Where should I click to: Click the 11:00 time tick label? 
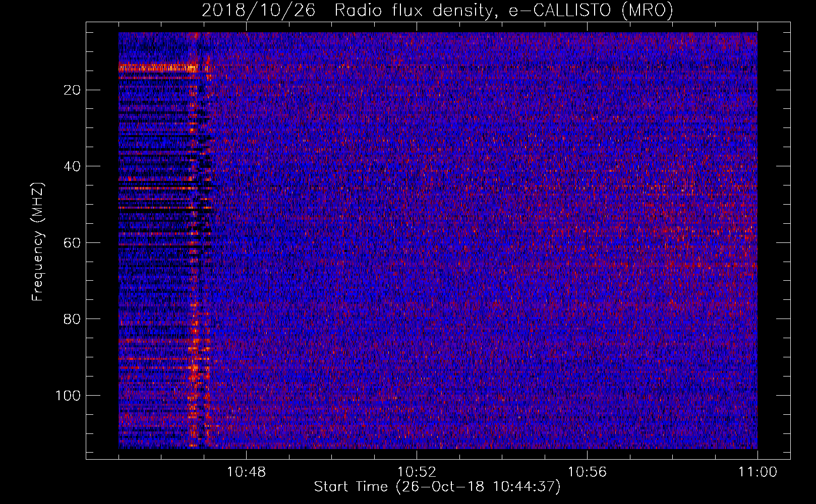[x=757, y=472]
